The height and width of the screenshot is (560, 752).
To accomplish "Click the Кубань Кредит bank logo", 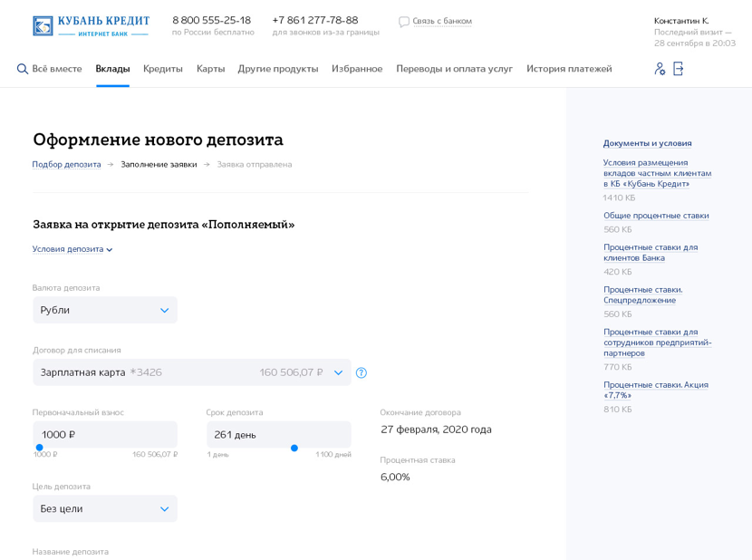I will (91, 25).
